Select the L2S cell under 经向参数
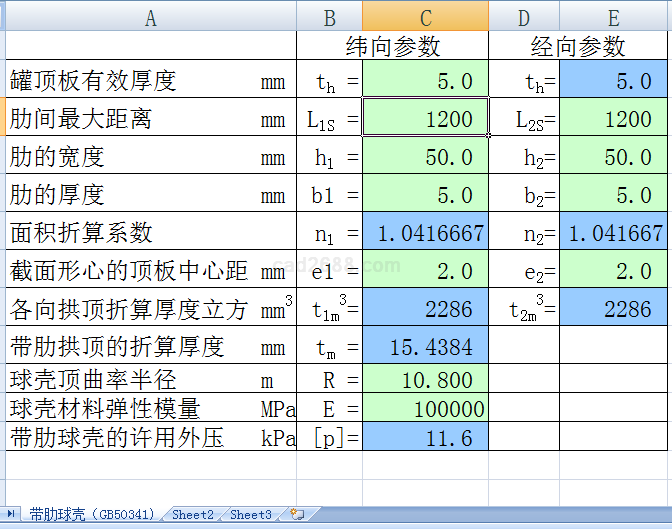672x529 pixels. pos(613,119)
